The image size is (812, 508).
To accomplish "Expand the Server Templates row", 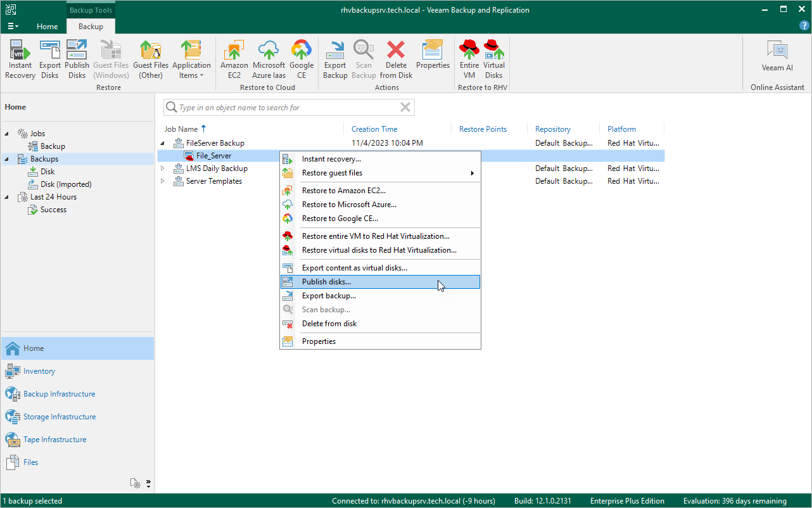I will (x=162, y=181).
